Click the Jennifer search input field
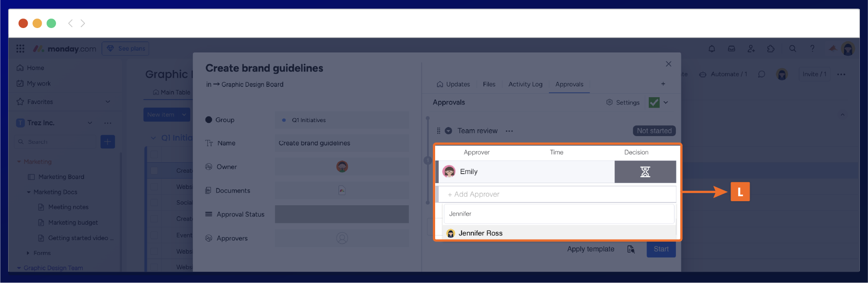Screen dimensions: 868x283 [x=558, y=214]
